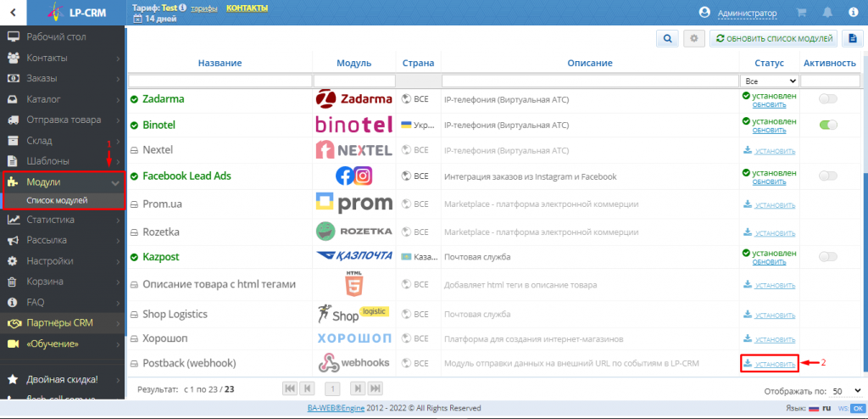The height and width of the screenshot is (419, 868).
Task: Open notifications bell icon
Action: tap(827, 12)
